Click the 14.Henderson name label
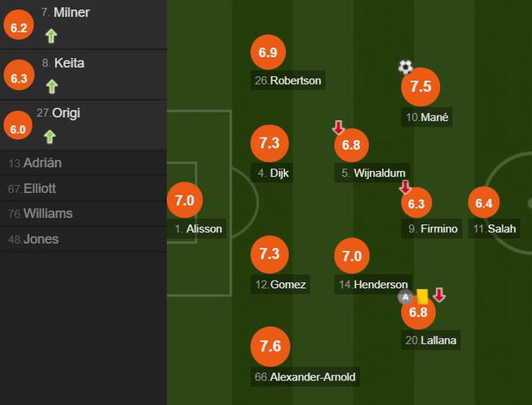 click(372, 284)
